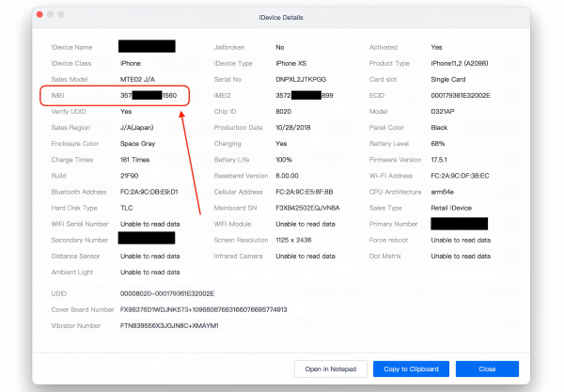Select the iDevice Type value iPhone XS
The image size is (564, 392).
(x=291, y=63)
